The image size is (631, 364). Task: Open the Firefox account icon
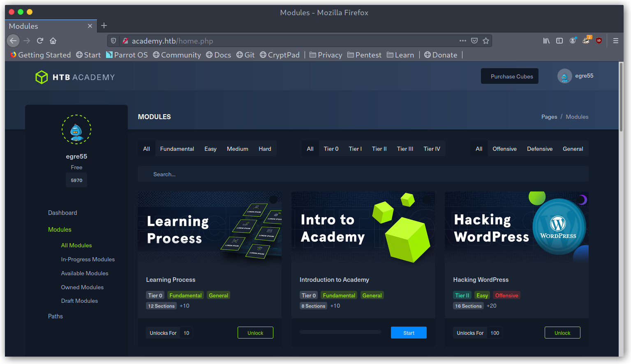(x=573, y=41)
